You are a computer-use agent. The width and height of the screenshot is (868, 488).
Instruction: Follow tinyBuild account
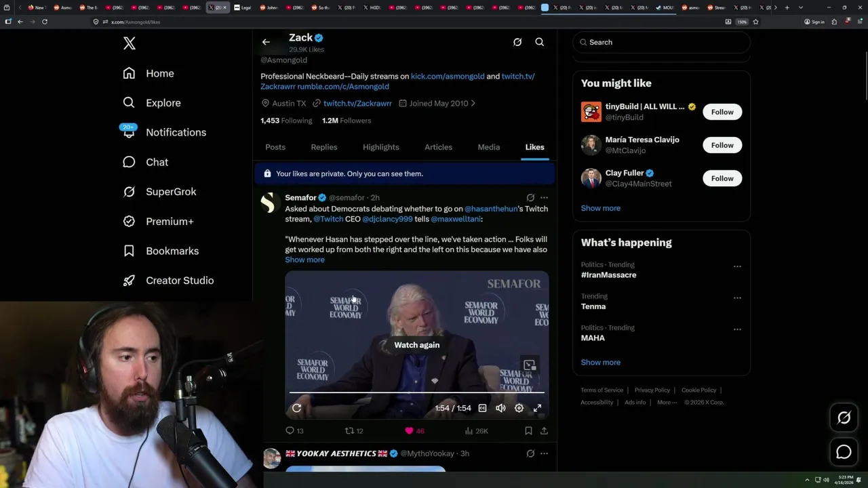722,112
